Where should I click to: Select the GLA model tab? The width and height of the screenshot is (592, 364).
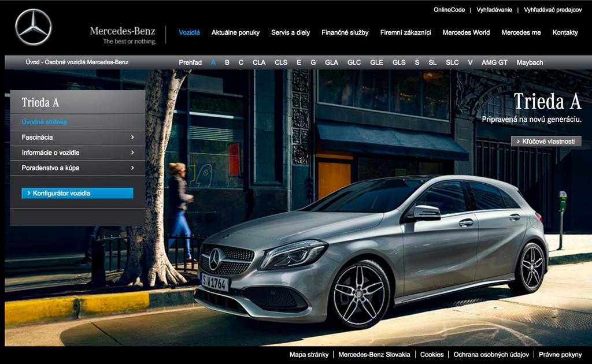(x=331, y=62)
